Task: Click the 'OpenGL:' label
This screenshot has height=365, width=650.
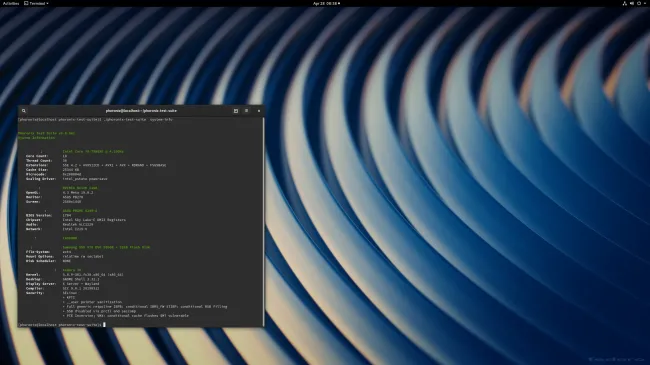Action: point(33,192)
